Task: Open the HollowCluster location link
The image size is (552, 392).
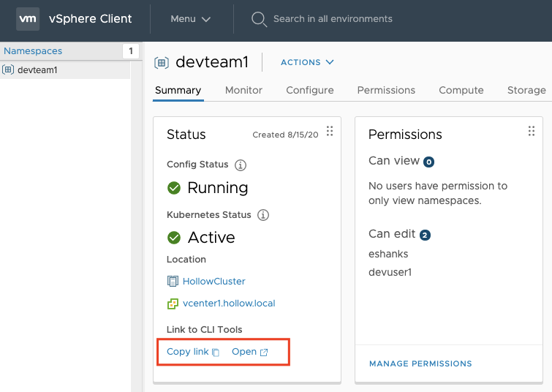Action: pos(213,281)
